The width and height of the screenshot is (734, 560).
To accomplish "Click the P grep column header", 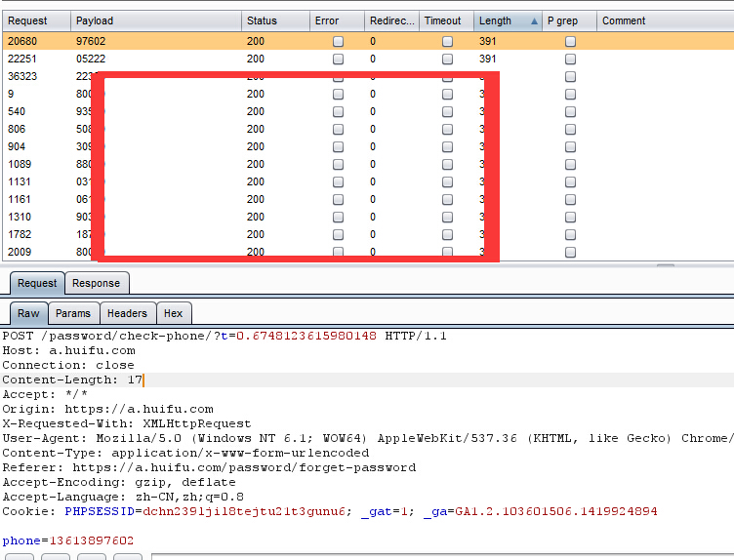I will [569, 21].
